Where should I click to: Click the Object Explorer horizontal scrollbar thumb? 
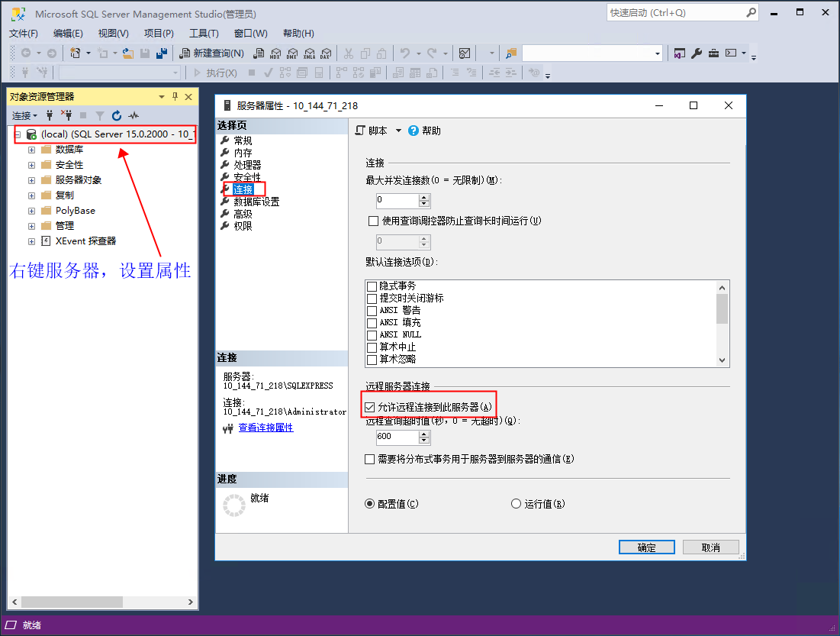click(x=67, y=602)
